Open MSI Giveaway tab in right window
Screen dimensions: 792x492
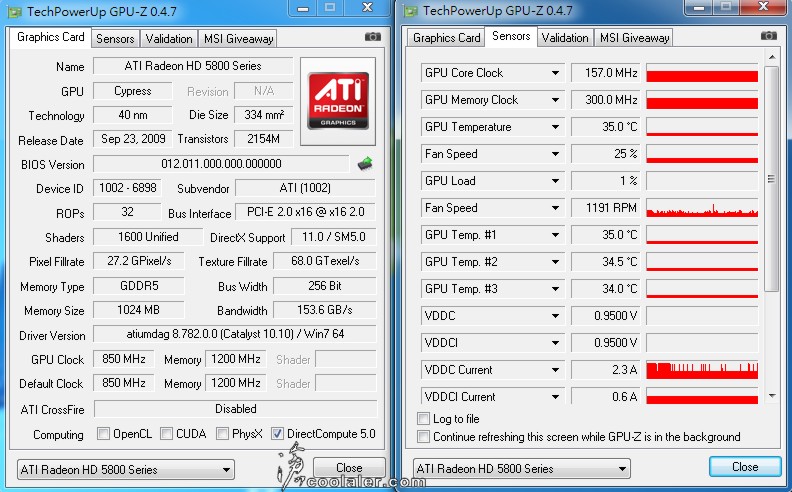(634, 38)
